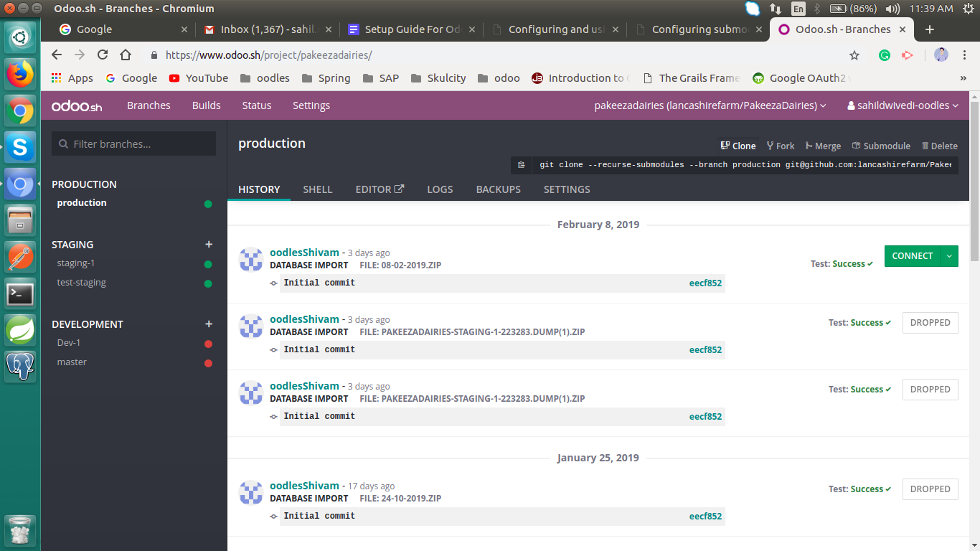The height and width of the screenshot is (551, 980).
Task: Copy the git clone command
Action: 522,165
